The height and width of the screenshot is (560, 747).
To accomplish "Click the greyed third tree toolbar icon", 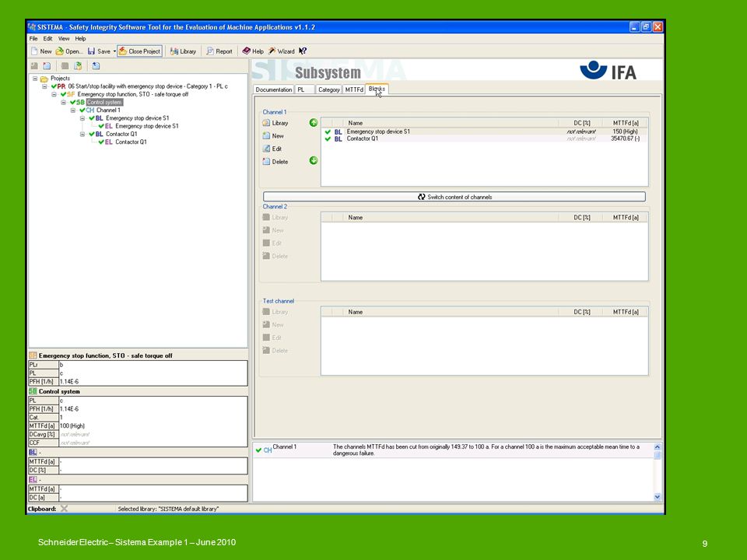I will (x=65, y=65).
